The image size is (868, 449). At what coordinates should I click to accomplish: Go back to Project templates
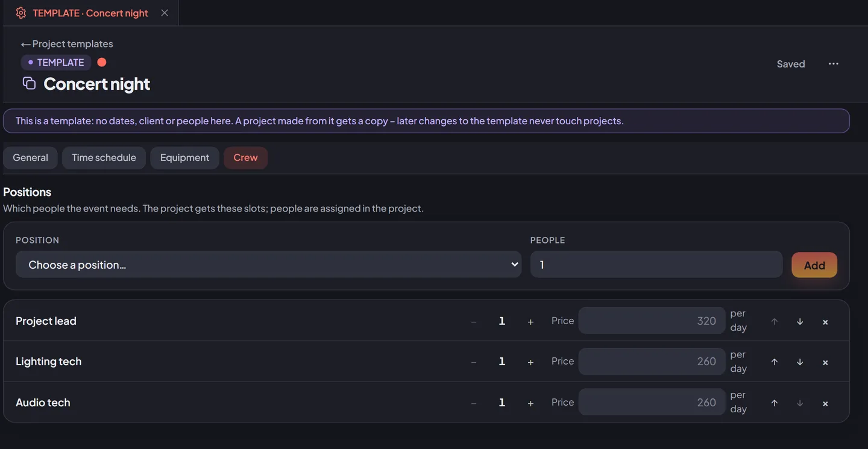(x=67, y=44)
